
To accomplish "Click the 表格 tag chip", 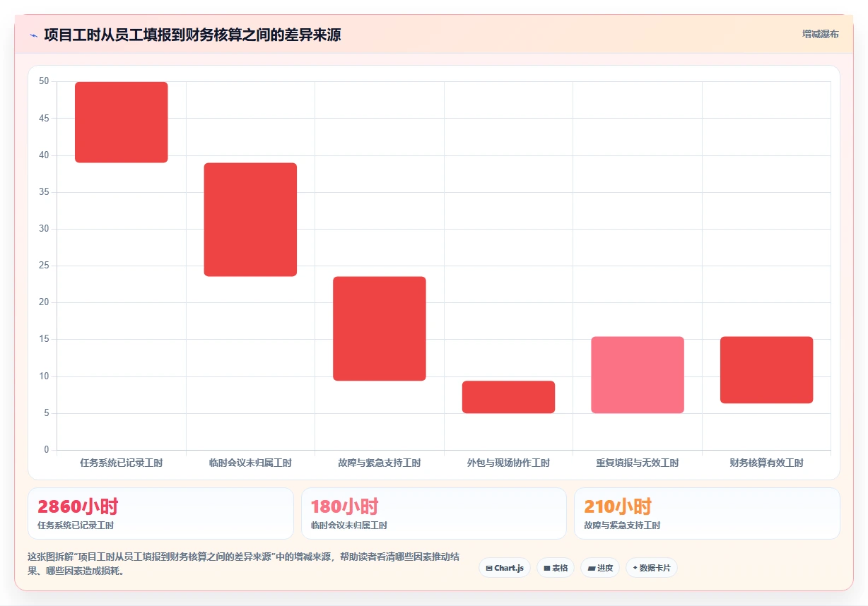I will coord(556,568).
